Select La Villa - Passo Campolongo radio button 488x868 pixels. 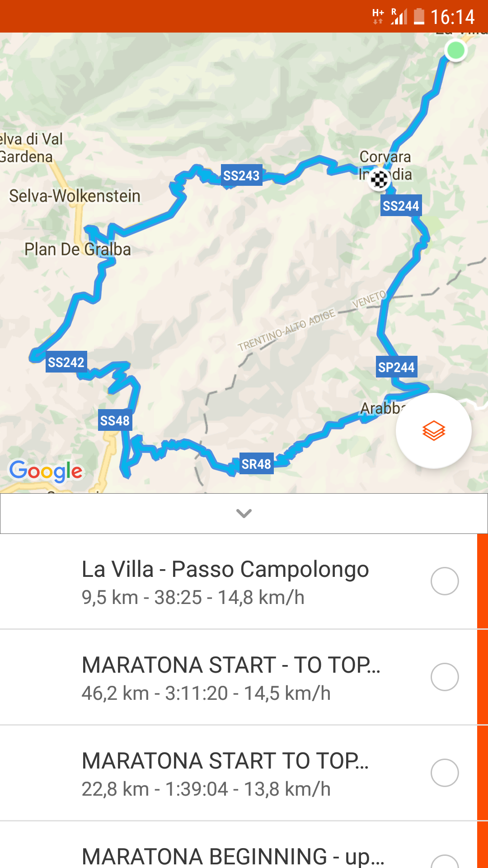(445, 581)
